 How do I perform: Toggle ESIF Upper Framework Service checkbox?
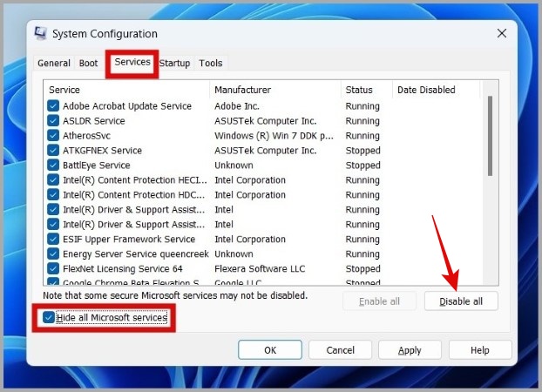point(53,240)
